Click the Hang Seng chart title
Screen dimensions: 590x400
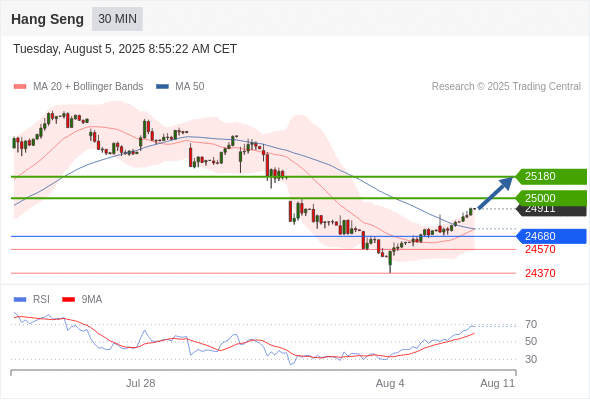click(47, 19)
